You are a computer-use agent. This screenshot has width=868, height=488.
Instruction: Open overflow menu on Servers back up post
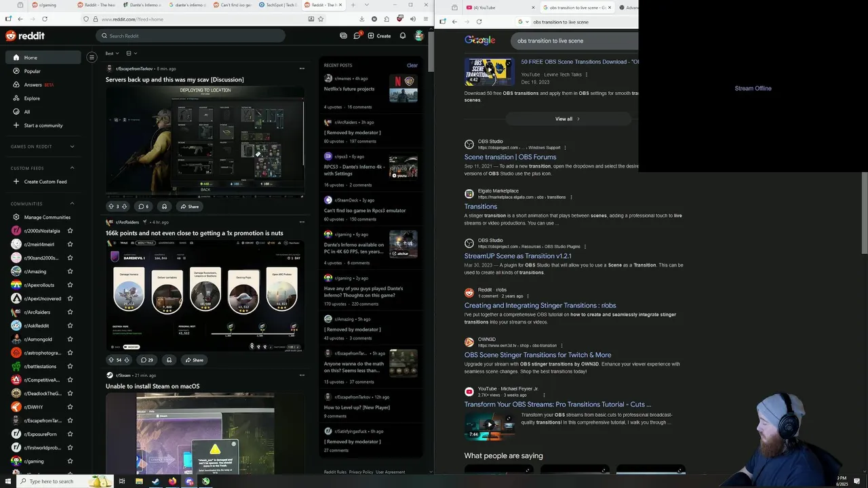point(302,68)
